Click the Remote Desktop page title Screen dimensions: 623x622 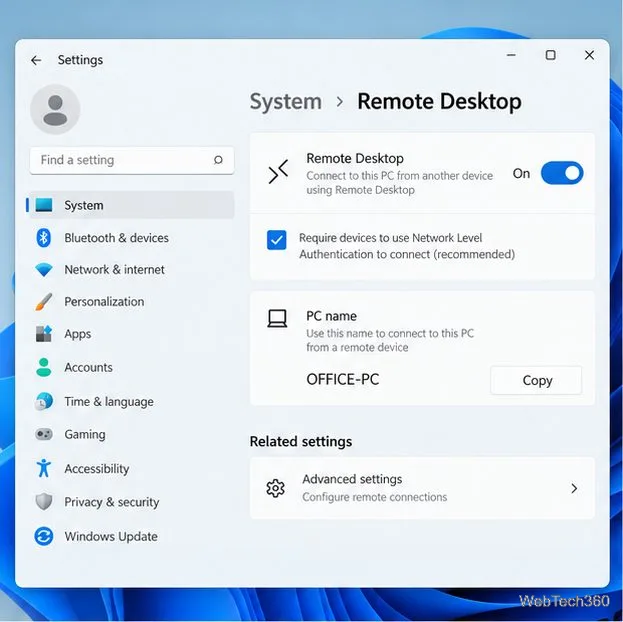click(439, 102)
